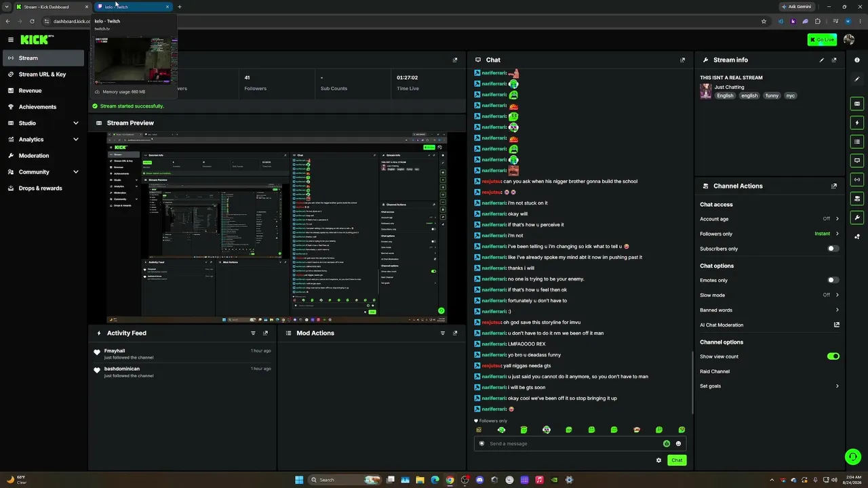Pop out the Channel Actions panel
Viewport: 868px width, 488px height.
tap(834, 186)
